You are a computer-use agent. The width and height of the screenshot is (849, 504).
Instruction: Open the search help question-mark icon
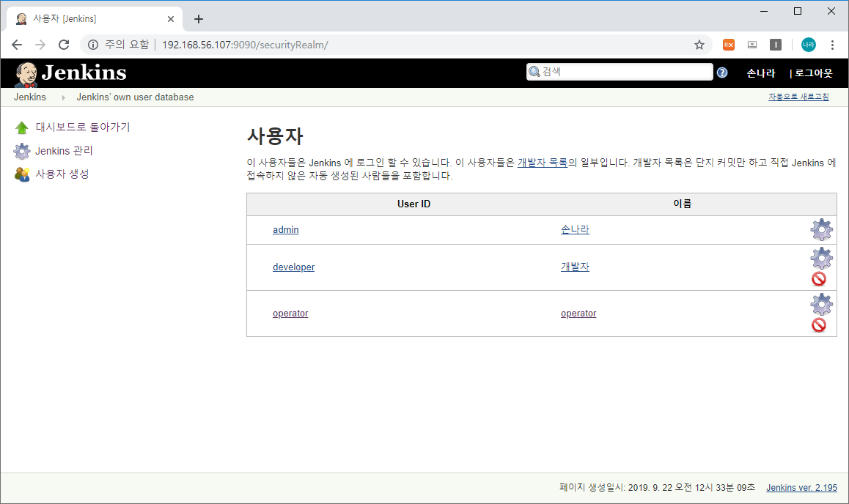click(721, 73)
